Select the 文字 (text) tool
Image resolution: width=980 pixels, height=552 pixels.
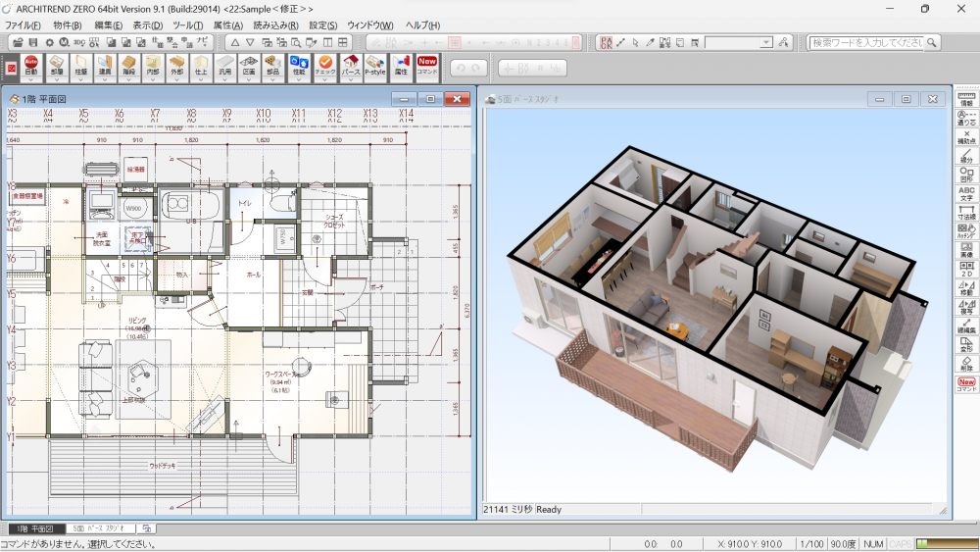[x=966, y=192]
